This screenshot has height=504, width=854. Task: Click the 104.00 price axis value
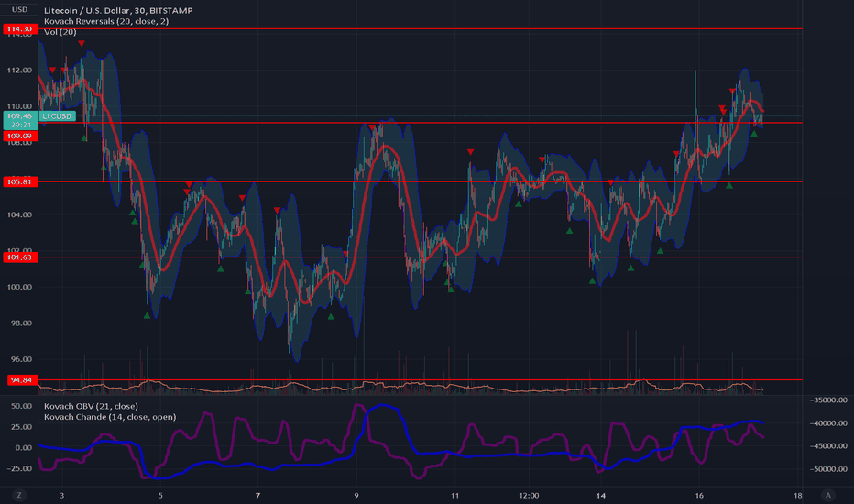point(19,214)
